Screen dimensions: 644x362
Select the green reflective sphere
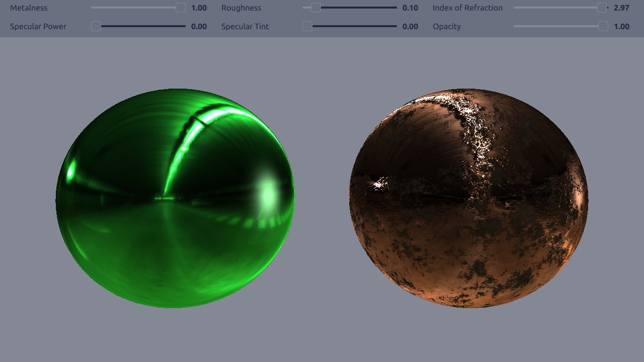point(175,198)
